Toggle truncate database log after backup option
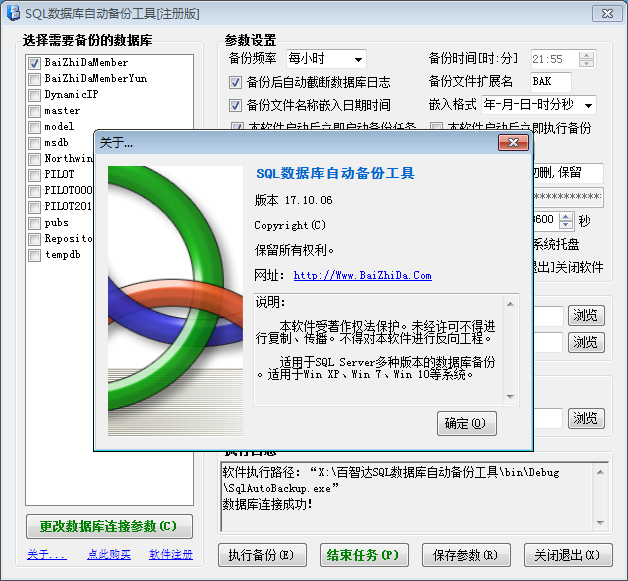The image size is (628, 581). click(236, 82)
